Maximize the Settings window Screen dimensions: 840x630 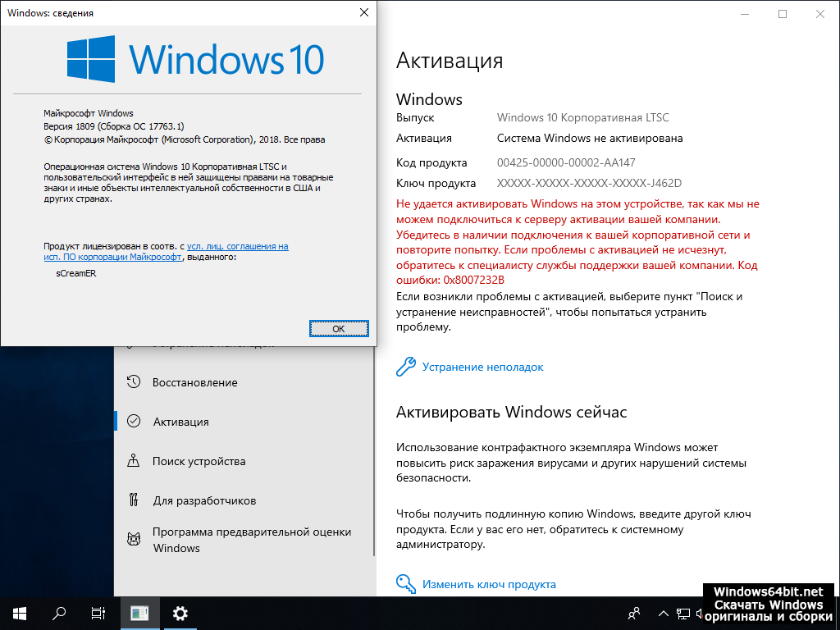tap(782, 14)
